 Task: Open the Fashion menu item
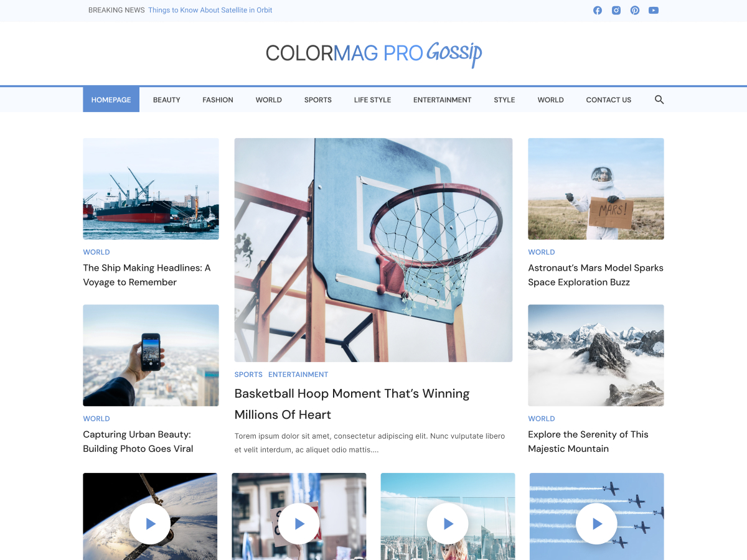(x=218, y=100)
